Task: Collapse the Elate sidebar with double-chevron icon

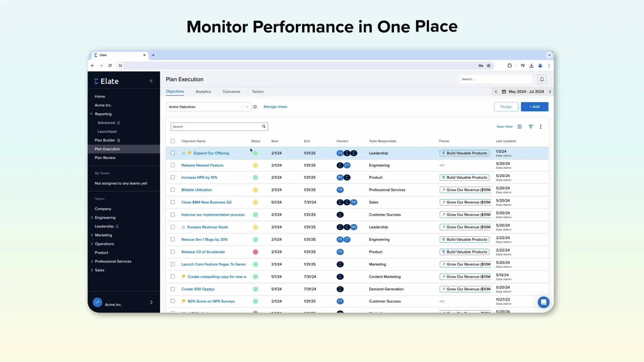Action: click(x=151, y=81)
